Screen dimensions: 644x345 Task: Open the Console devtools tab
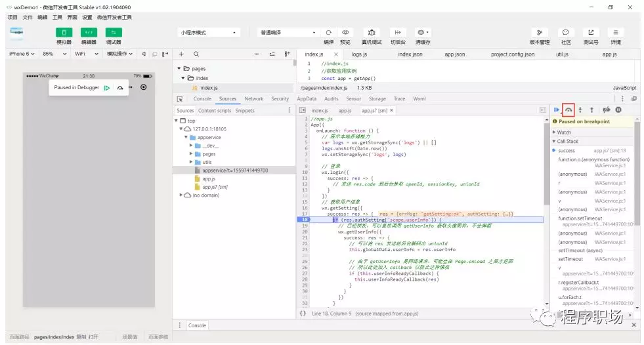(202, 99)
